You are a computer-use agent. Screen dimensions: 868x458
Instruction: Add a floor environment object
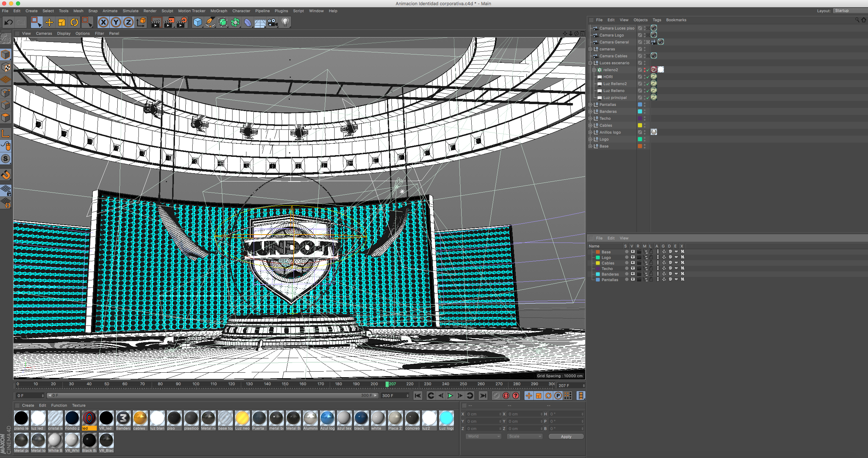[260, 23]
